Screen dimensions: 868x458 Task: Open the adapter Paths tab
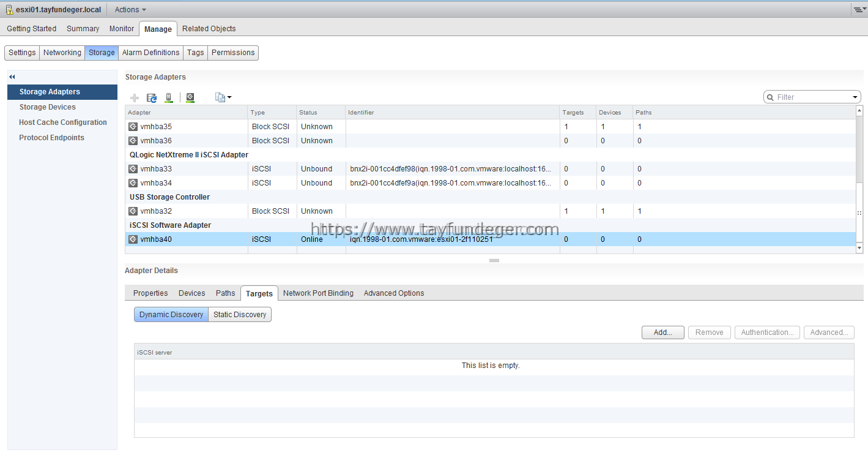225,293
